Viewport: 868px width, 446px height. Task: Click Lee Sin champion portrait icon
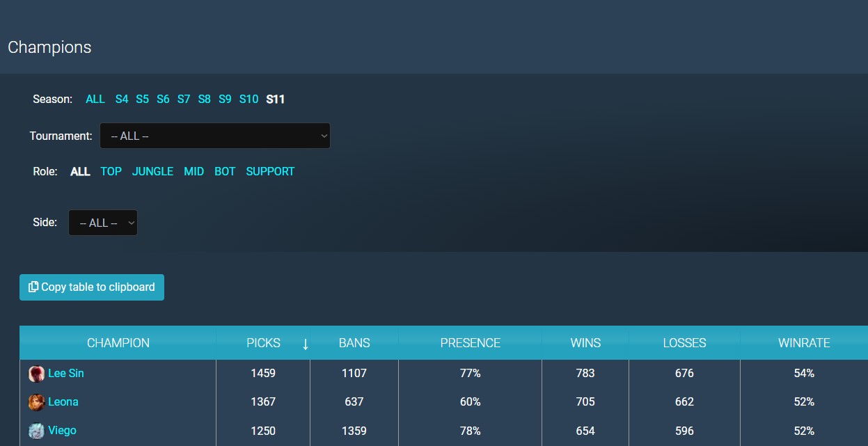[36, 374]
